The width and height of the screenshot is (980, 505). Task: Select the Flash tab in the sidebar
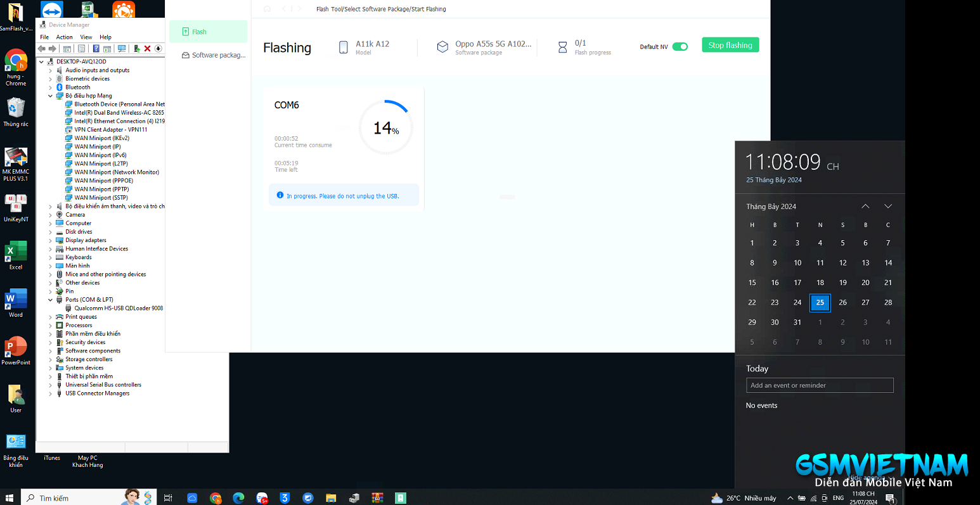point(208,32)
